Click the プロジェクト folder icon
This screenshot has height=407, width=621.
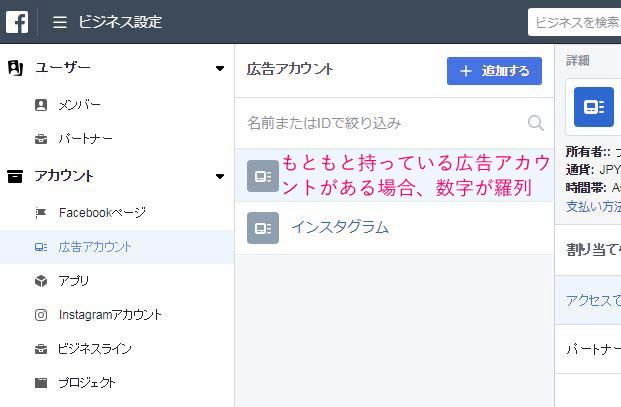point(41,383)
